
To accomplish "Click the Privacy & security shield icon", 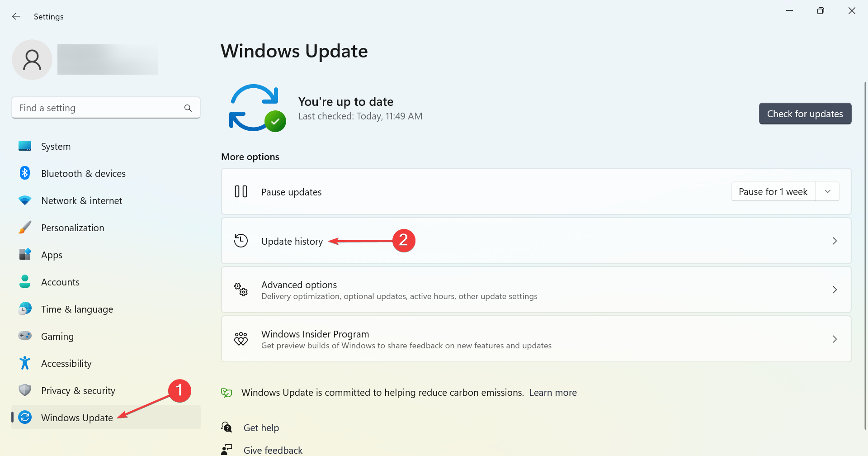I will (x=25, y=390).
